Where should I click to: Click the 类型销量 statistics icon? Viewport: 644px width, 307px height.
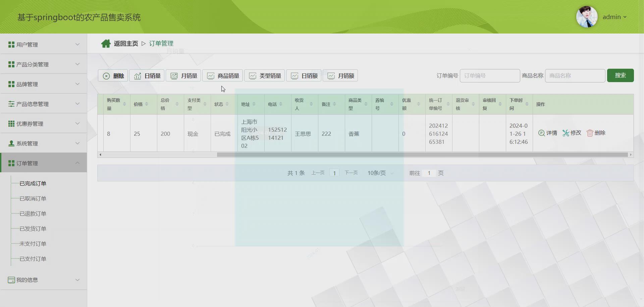[253, 75]
